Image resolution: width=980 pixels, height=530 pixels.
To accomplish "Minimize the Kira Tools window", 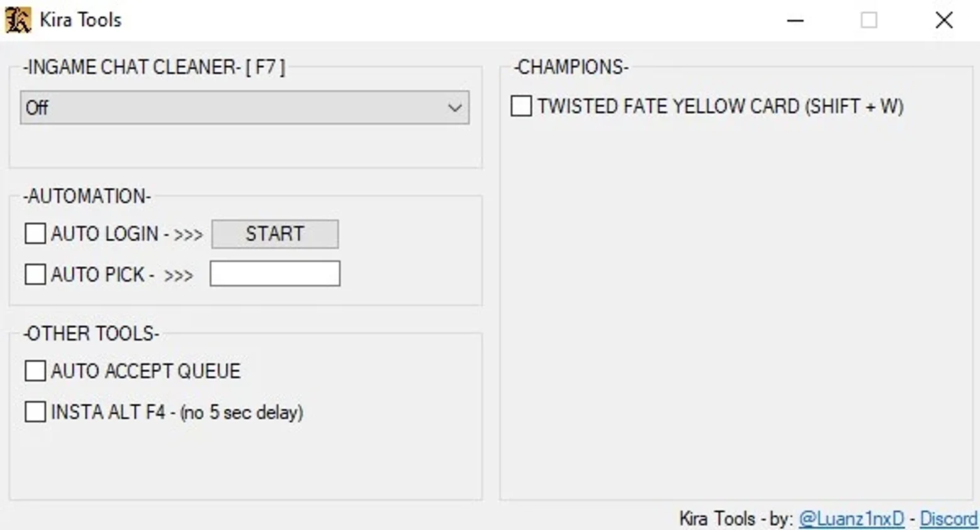I will [x=795, y=20].
